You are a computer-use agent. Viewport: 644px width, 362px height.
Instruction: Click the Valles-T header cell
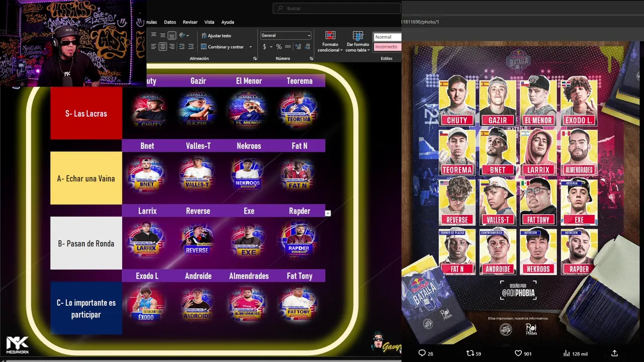click(x=198, y=146)
